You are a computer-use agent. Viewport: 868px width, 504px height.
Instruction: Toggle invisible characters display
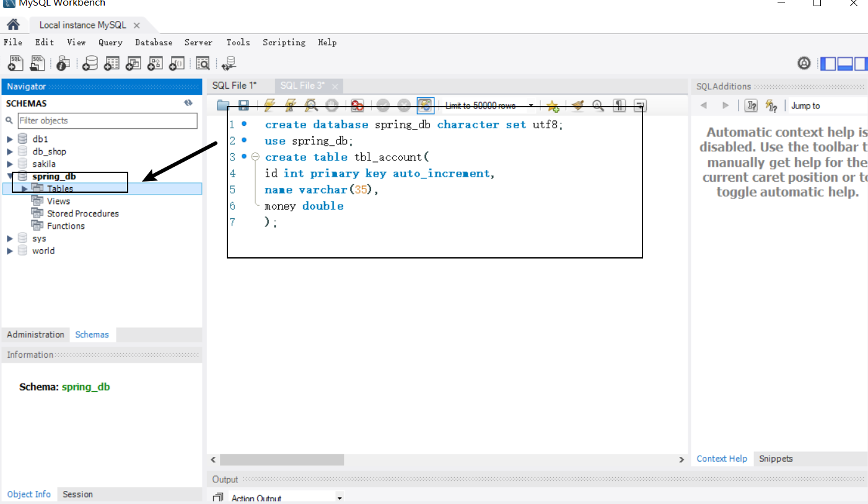pyautogui.click(x=619, y=105)
